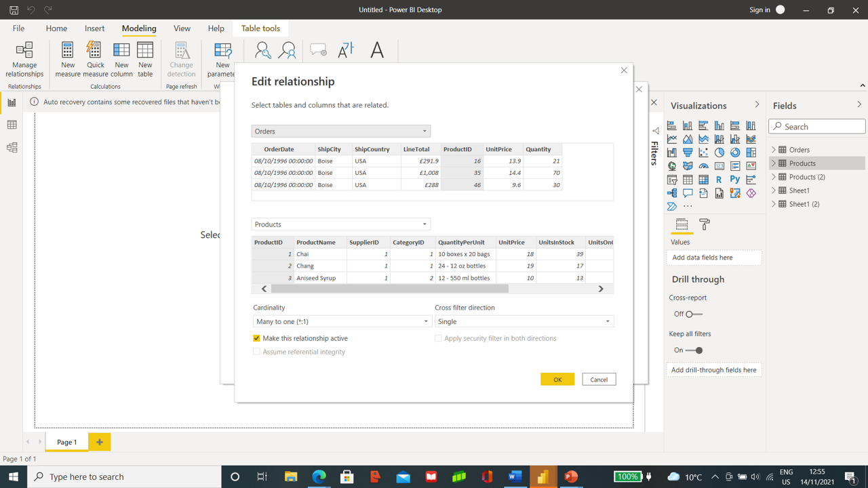Screen dimensions: 868x488
Task: Check Apply security filter in both directions
Action: 438,338
